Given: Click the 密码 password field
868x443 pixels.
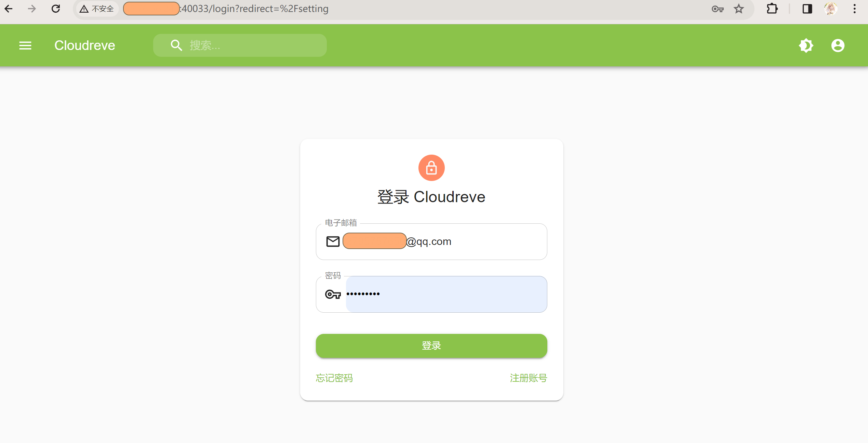Looking at the screenshot, I should click(x=431, y=294).
